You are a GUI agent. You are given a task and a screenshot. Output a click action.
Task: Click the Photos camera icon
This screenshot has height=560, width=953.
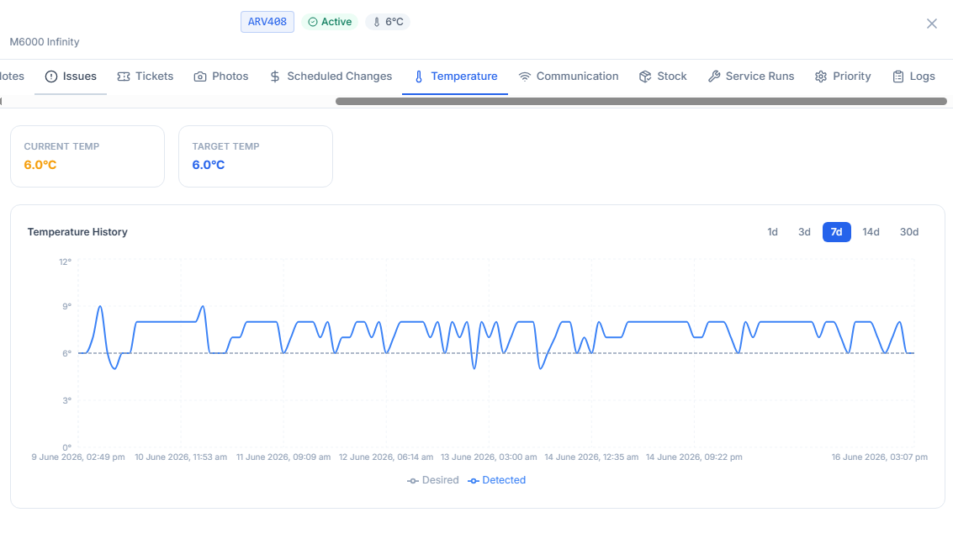(200, 77)
